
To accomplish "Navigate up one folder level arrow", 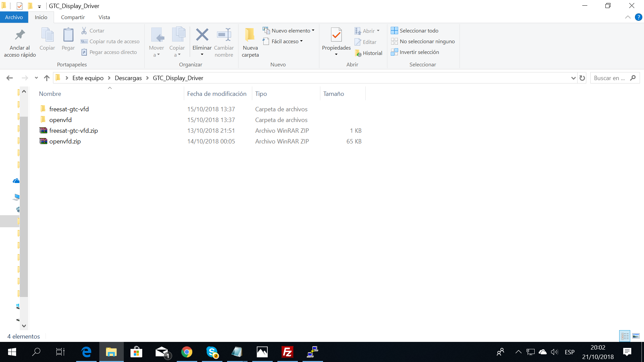I will pyautogui.click(x=47, y=78).
